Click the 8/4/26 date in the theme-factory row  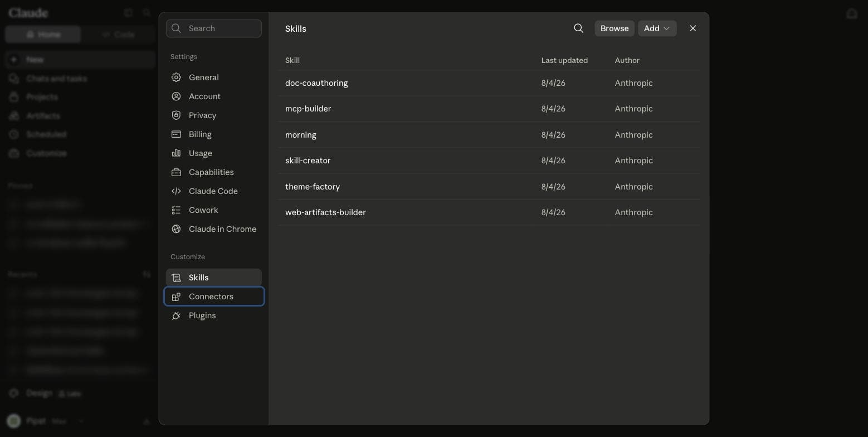[x=553, y=187]
